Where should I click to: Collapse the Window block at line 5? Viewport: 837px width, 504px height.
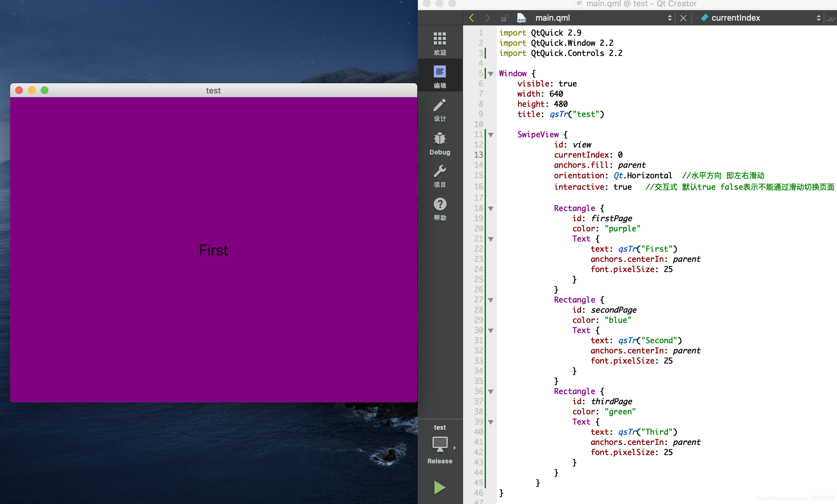[x=490, y=74]
